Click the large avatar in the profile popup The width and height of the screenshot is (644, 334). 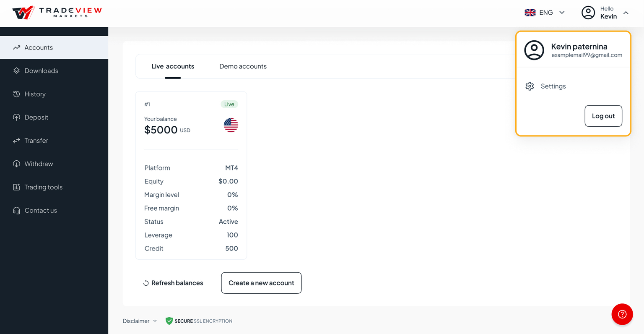tap(534, 50)
